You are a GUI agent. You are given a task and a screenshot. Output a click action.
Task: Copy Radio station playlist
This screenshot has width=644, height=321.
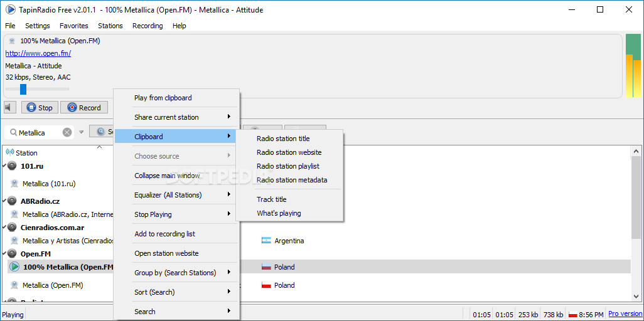289,166
